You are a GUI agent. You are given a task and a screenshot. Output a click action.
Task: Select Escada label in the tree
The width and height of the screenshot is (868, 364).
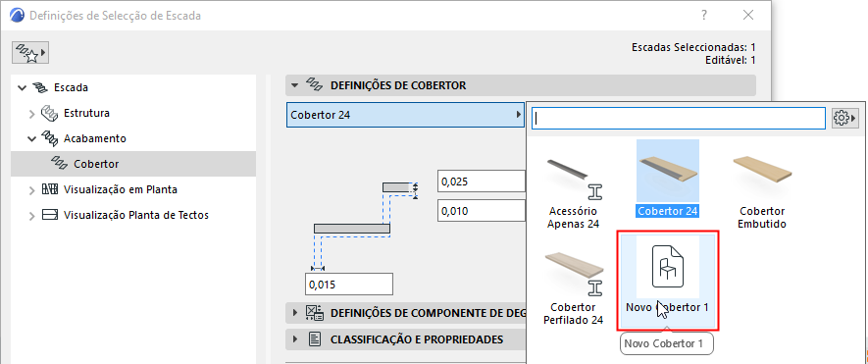click(71, 87)
